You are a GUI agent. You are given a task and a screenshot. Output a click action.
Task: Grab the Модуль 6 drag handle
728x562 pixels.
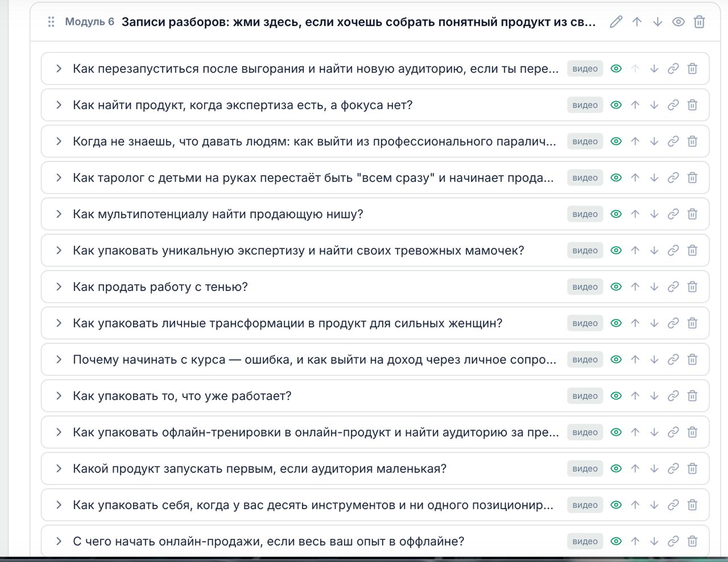pyautogui.click(x=51, y=22)
